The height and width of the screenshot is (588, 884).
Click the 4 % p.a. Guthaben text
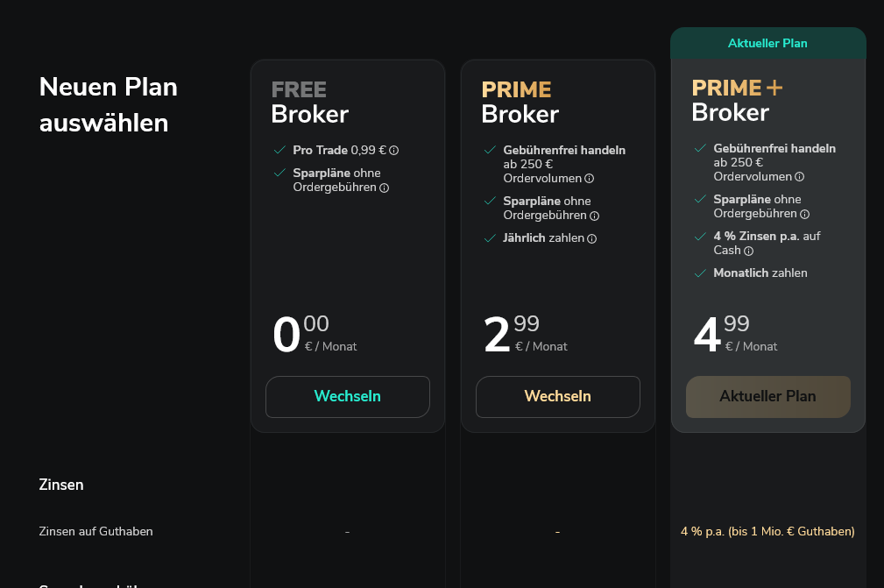point(767,531)
